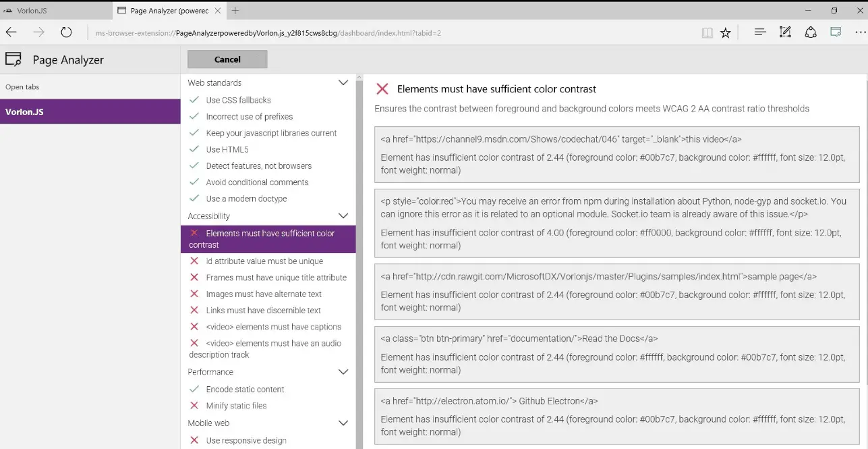The image size is (868, 449).
Task: Open video elements audio description track rule
Action: tap(268, 349)
